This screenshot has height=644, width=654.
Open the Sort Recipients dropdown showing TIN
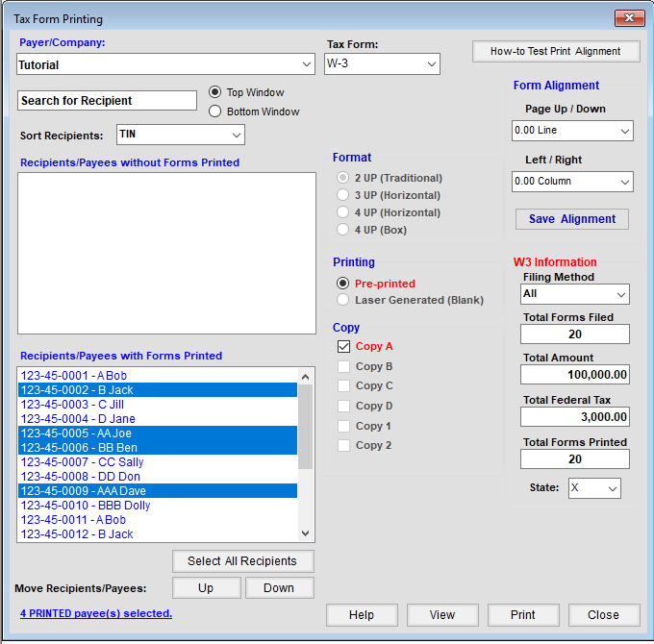(x=181, y=135)
